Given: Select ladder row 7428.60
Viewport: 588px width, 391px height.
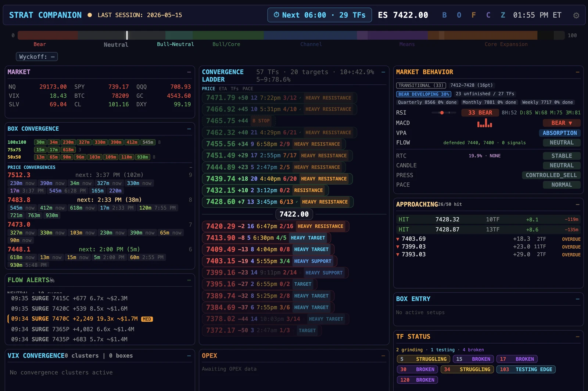Looking at the screenshot, I should click(277, 202).
